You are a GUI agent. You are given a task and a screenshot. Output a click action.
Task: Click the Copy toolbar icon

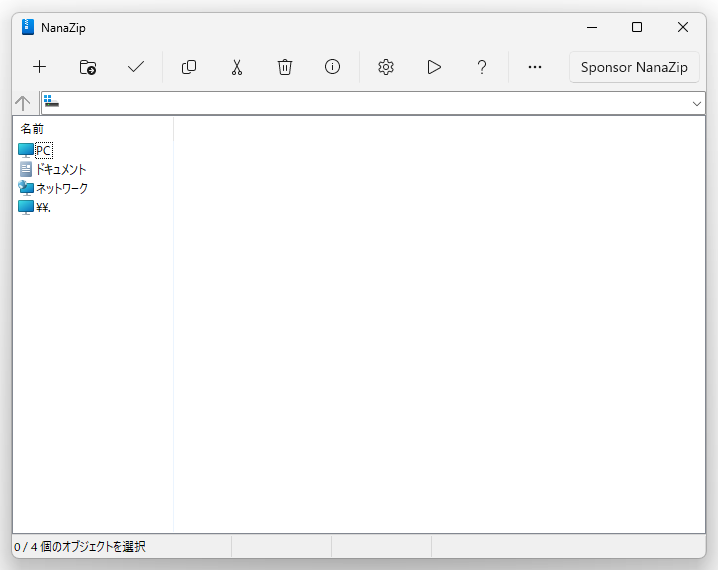coord(189,67)
